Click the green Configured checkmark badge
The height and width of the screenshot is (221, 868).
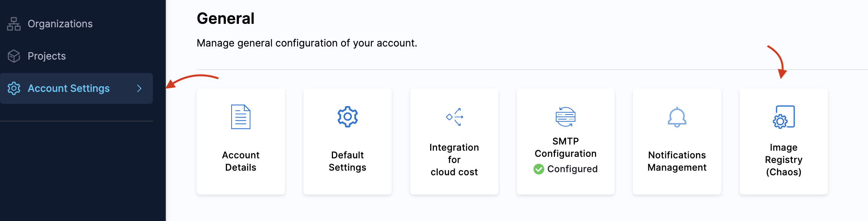pos(539,169)
